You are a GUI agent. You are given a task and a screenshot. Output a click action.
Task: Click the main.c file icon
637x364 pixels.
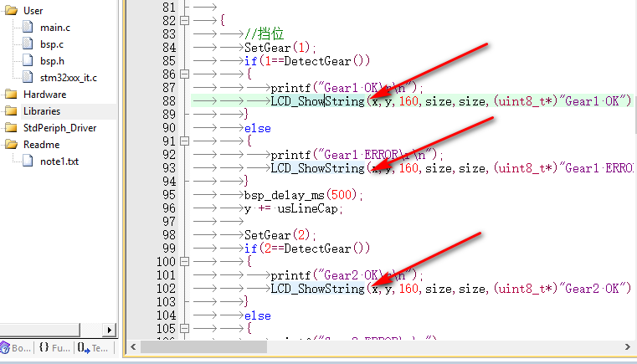(28, 28)
